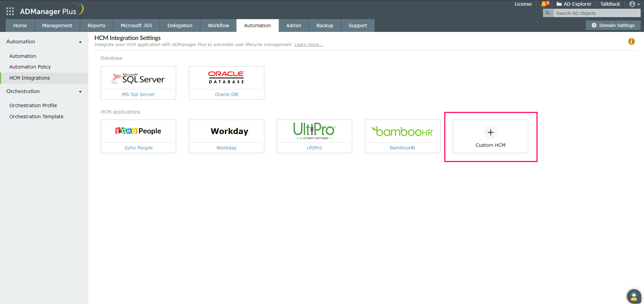Click the Oracle DB label link
644x304 pixels.
pos(226,94)
